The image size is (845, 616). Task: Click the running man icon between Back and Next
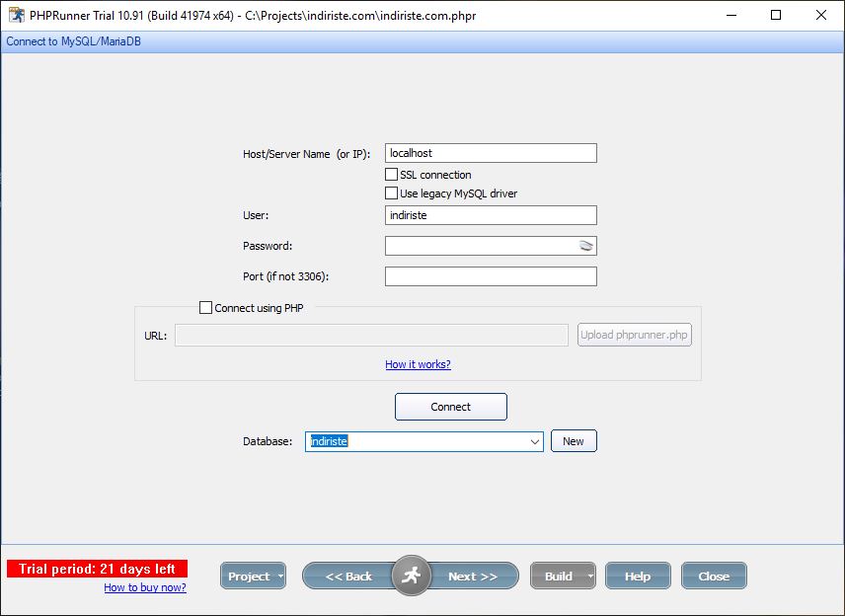click(412, 576)
